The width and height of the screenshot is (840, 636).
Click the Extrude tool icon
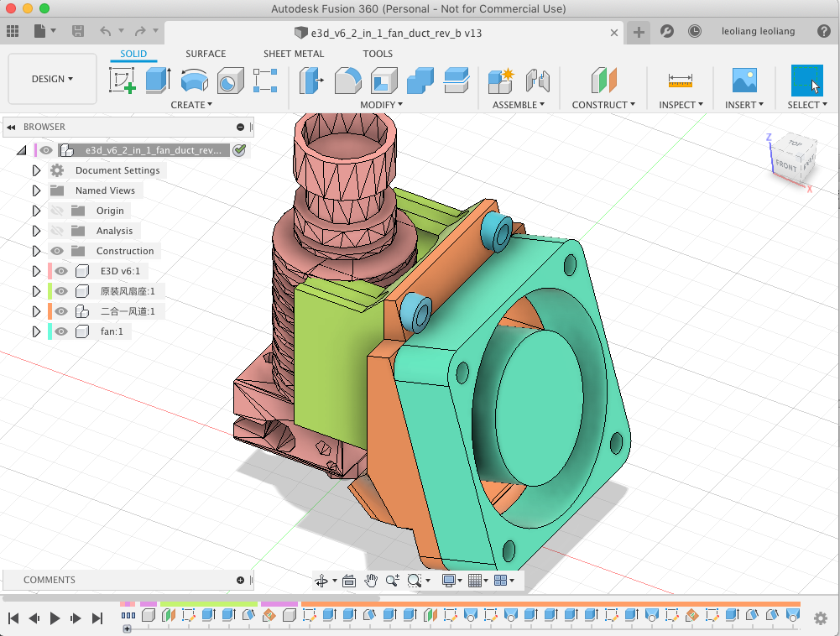(157, 81)
